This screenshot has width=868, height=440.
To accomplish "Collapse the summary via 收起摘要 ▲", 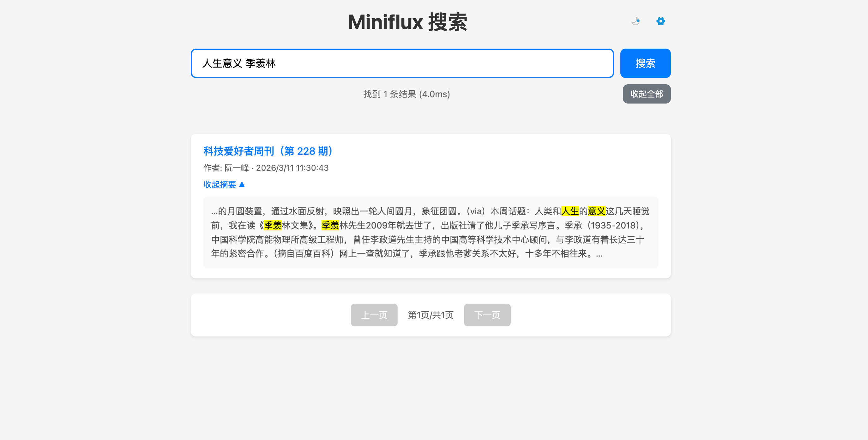I will [x=224, y=184].
